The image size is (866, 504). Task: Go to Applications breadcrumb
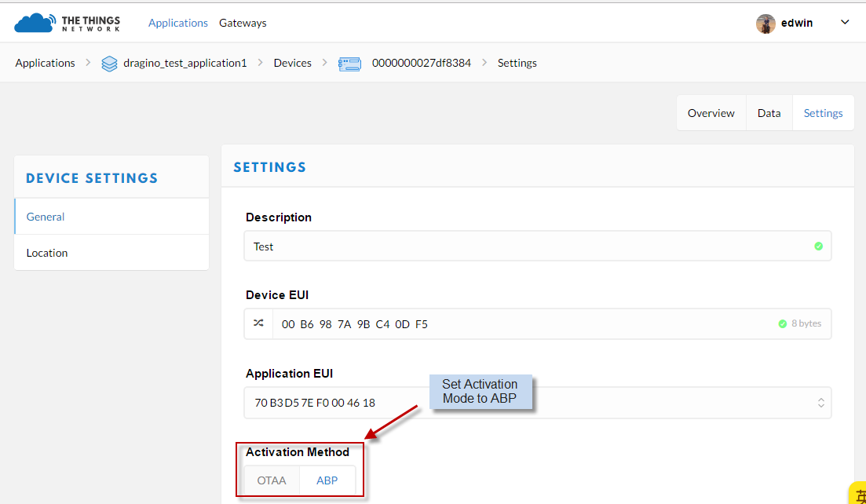pos(45,63)
